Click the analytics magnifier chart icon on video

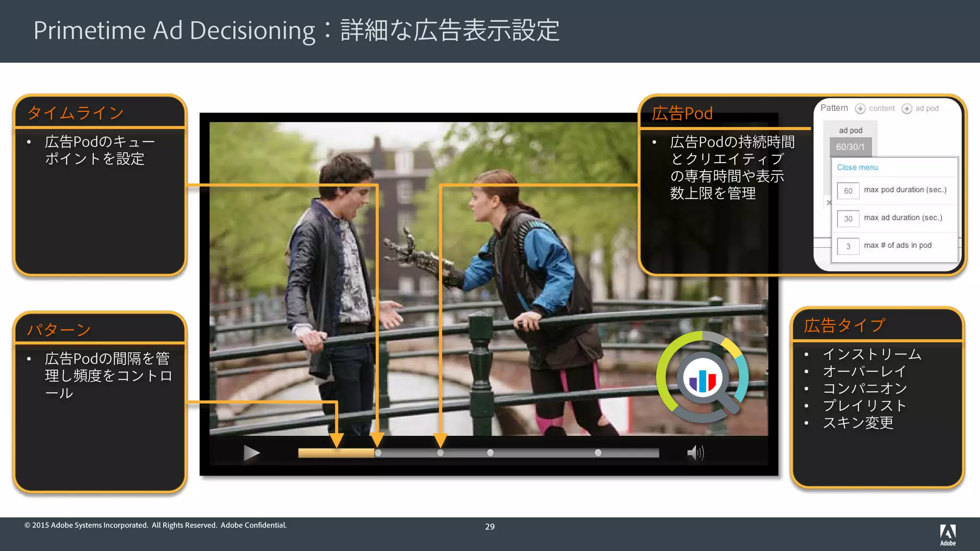coord(702,377)
